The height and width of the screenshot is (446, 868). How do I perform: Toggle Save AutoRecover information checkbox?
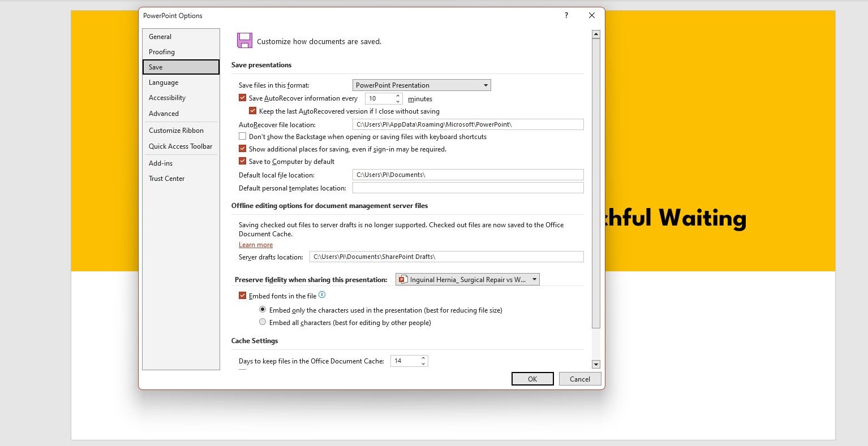click(x=243, y=98)
